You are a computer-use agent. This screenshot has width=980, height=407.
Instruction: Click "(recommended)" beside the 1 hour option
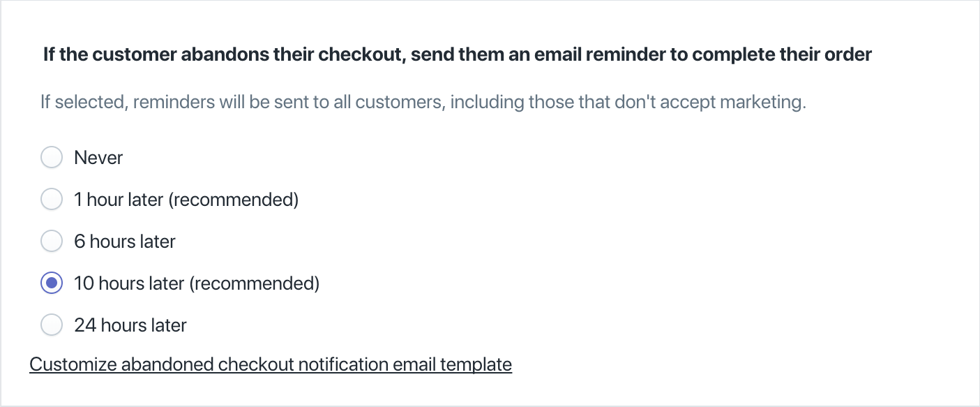click(x=233, y=200)
